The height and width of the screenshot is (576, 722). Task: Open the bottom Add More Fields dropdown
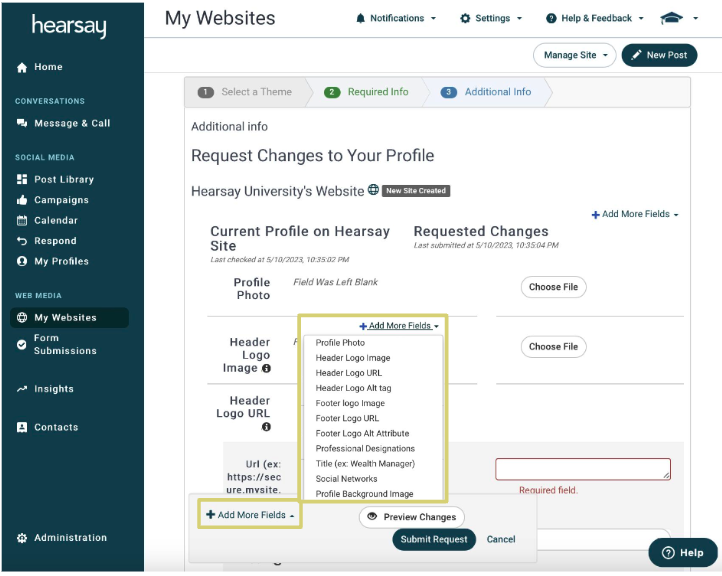pyautogui.click(x=250, y=515)
